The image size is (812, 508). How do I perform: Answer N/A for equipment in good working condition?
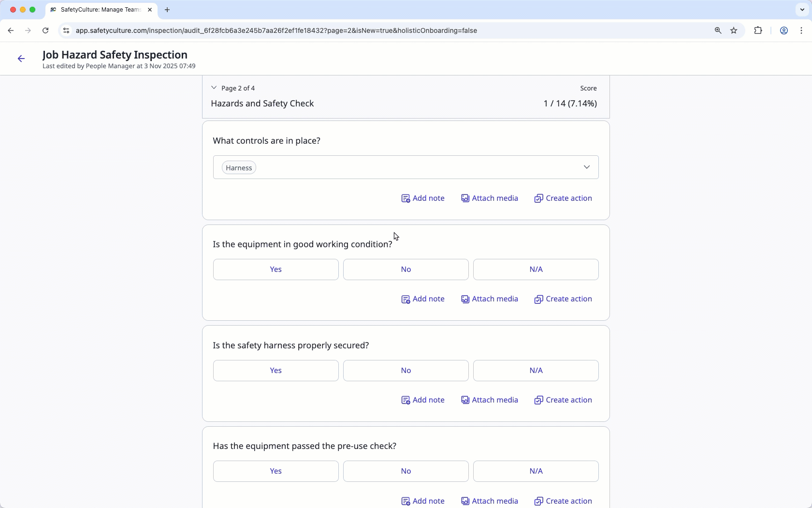click(x=536, y=269)
